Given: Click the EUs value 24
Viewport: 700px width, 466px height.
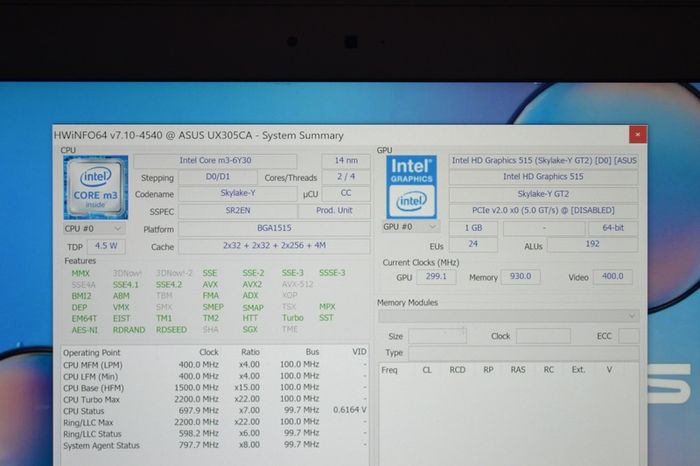Looking at the screenshot, I should pos(473,244).
